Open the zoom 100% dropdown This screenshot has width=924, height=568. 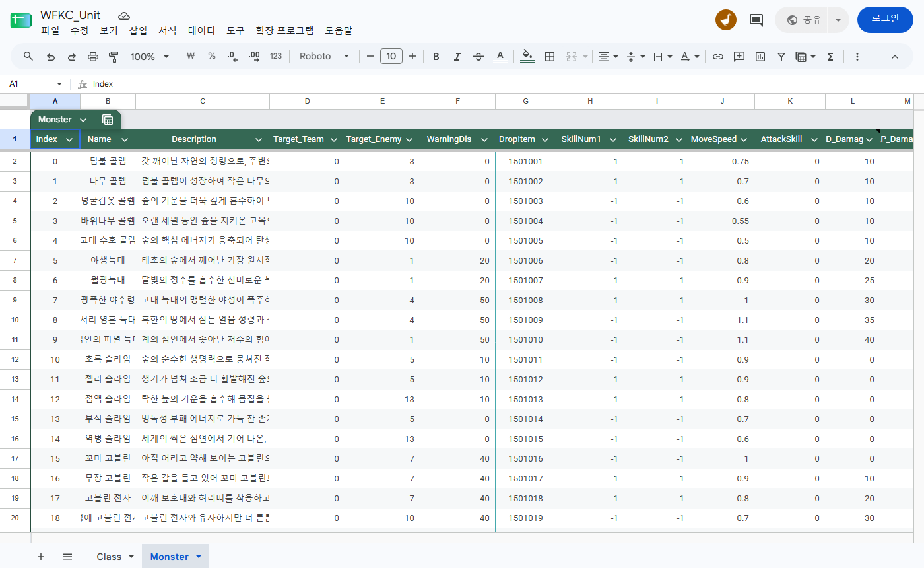pos(150,57)
